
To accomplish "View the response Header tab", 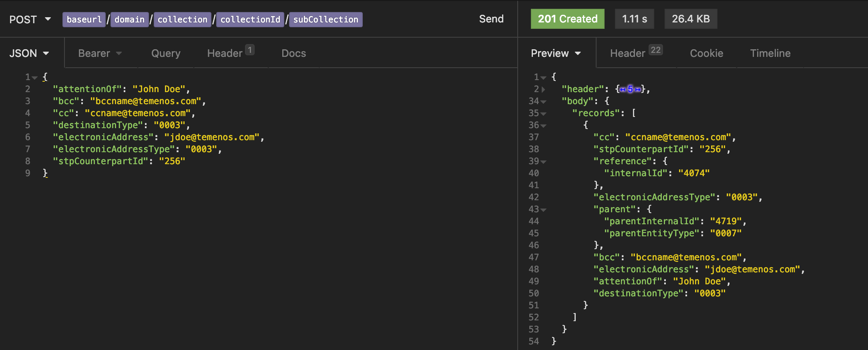I will point(635,53).
